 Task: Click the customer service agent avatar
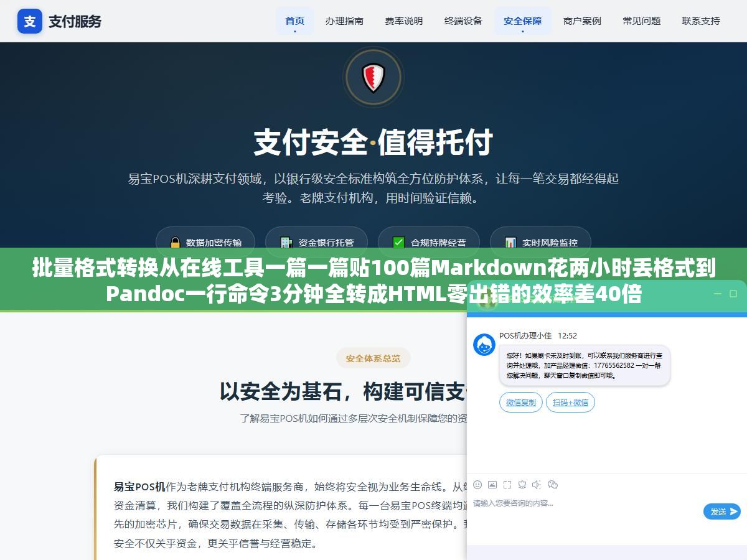point(484,345)
